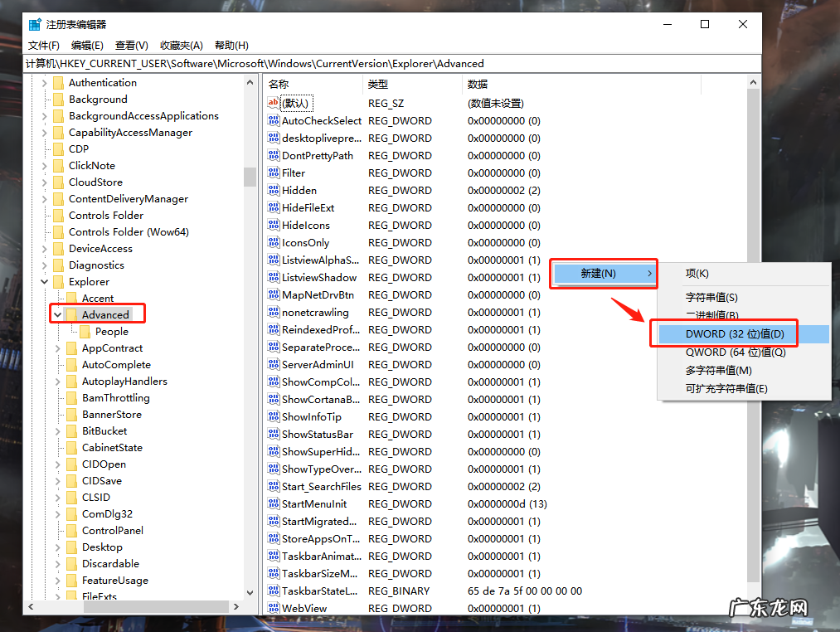
Task: Click the HideFileExt DWORD value icon
Action: coord(273,207)
